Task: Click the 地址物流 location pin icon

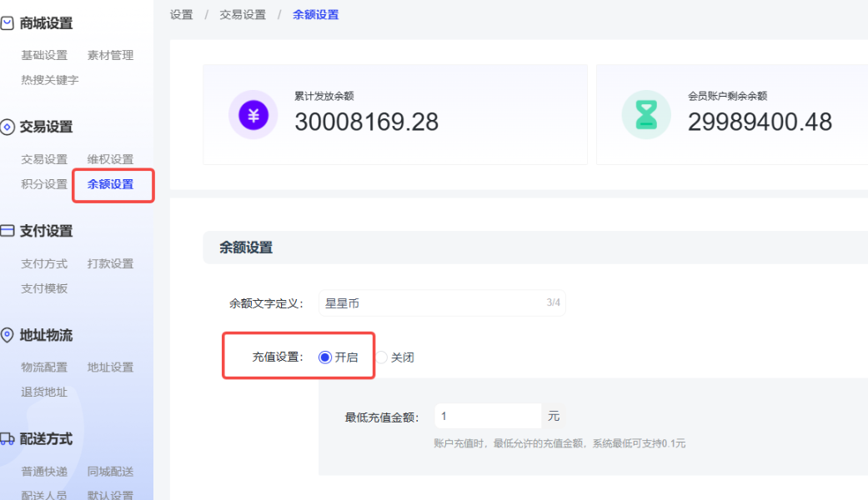Action: 8,335
